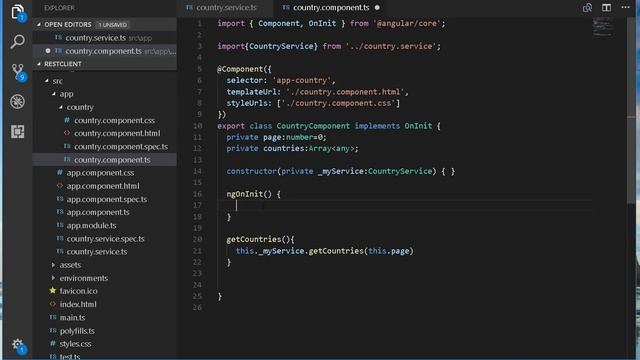Click the HTML icon of index.html
Image resolution: width=640 pixels, height=360 pixels.
coord(53,304)
